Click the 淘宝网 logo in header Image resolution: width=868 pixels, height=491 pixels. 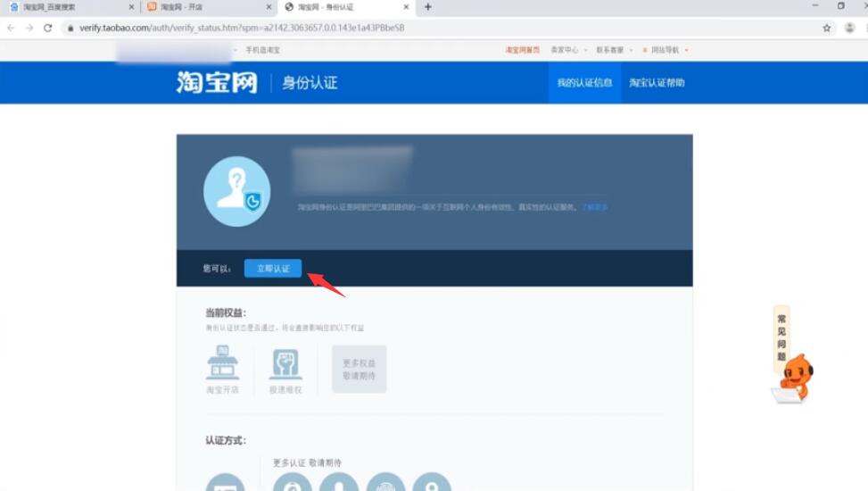(x=217, y=83)
